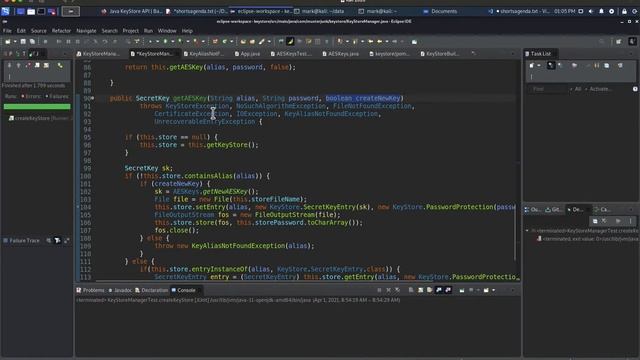The image size is (640, 360).
Task: Open the Coverage run dropdown arrow
Action: (x=188, y=41)
